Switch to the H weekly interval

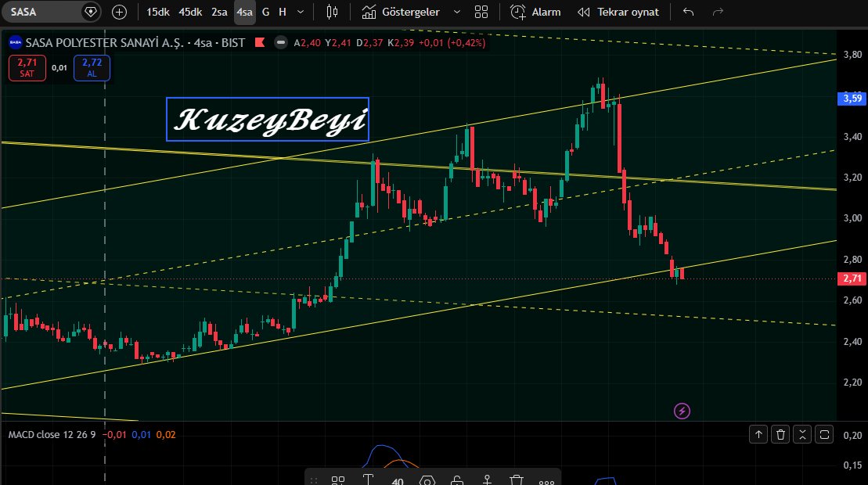[283, 12]
